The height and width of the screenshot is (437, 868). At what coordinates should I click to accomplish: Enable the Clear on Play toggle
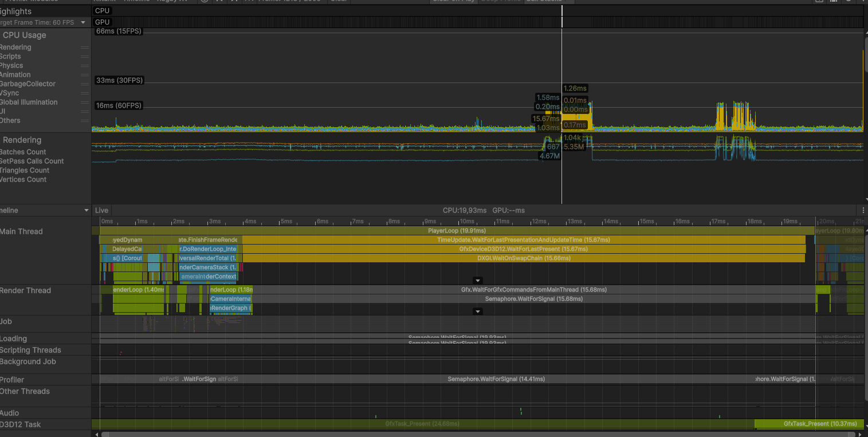453,1
